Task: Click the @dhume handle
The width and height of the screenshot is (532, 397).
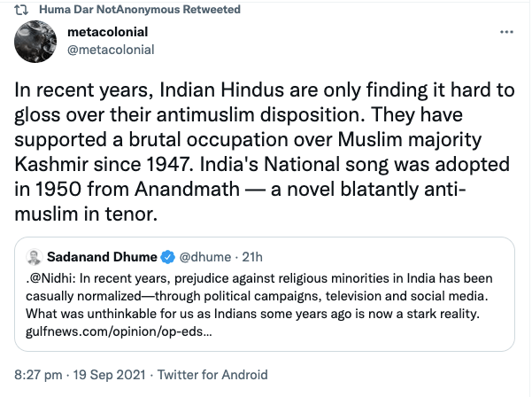Action: [204, 259]
